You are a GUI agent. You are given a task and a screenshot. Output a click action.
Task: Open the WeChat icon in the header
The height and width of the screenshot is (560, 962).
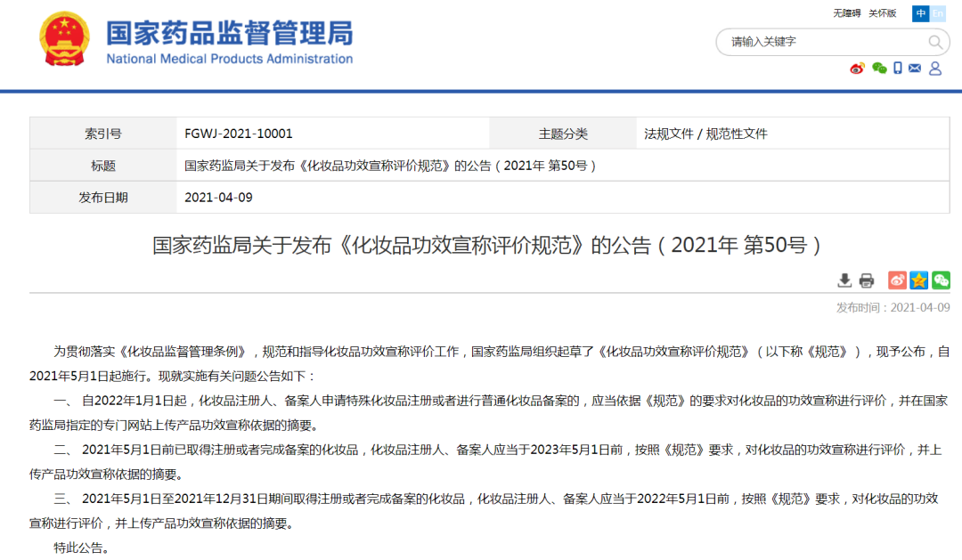[878, 69]
